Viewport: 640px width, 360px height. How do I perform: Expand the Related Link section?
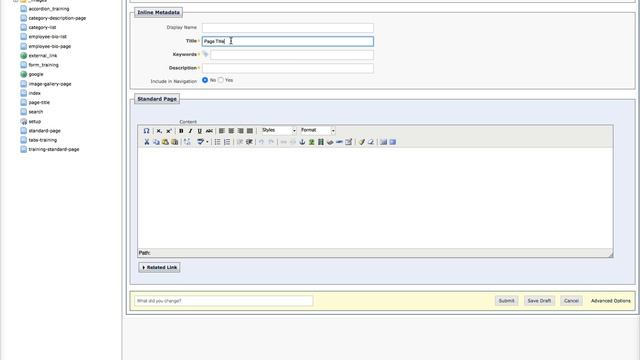(x=160, y=267)
